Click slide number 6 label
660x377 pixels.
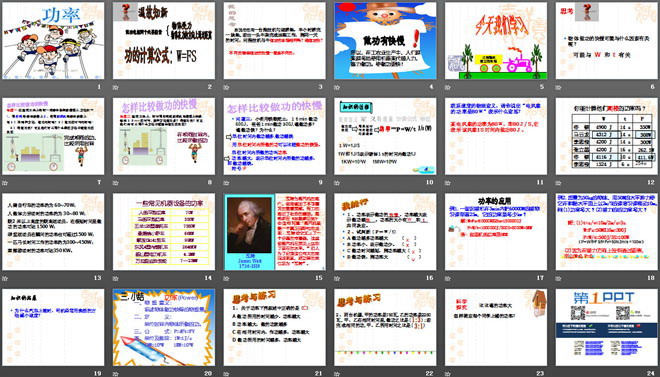point(653,88)
